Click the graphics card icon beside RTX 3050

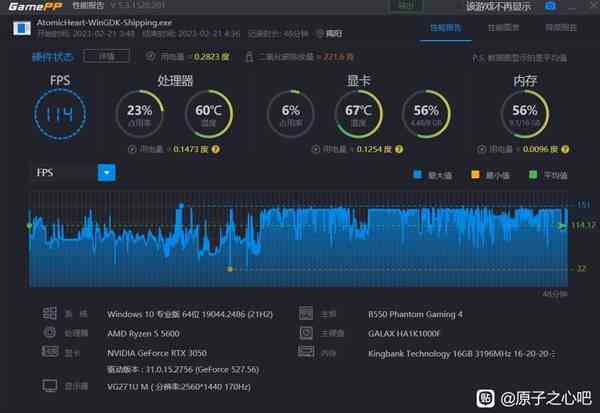(50, 351)
